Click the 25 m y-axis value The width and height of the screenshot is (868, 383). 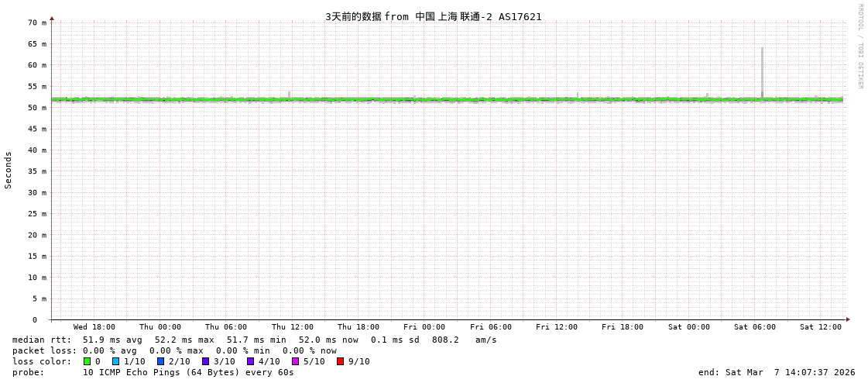36,213
